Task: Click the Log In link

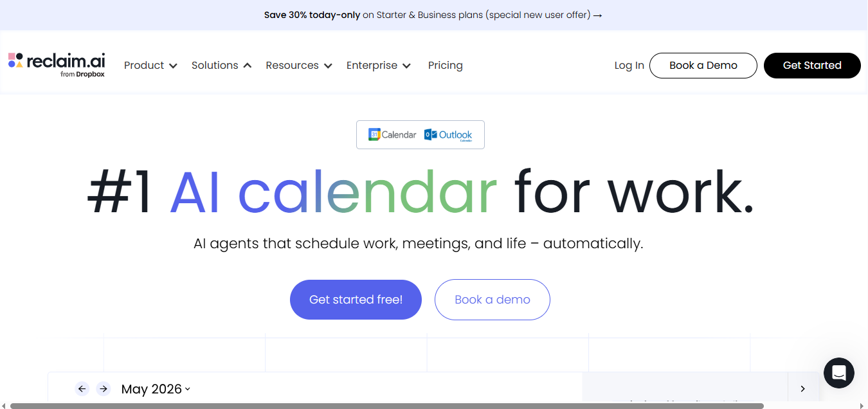Action: (629, 65)
